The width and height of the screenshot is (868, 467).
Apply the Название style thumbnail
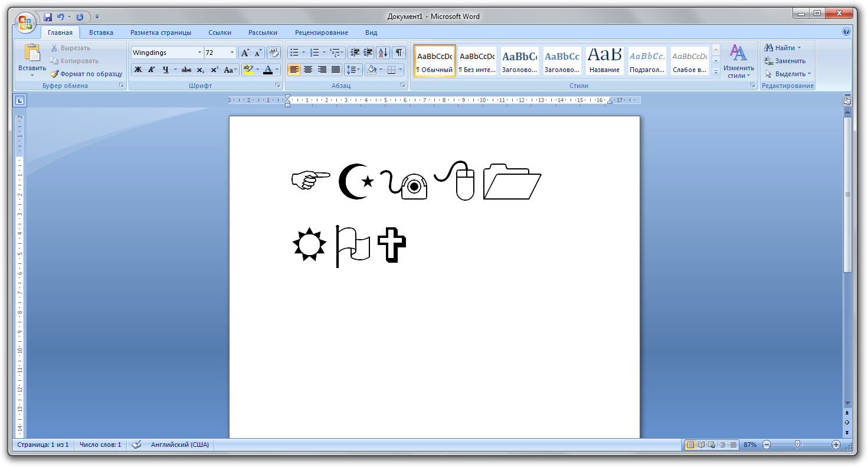[605, 60]
